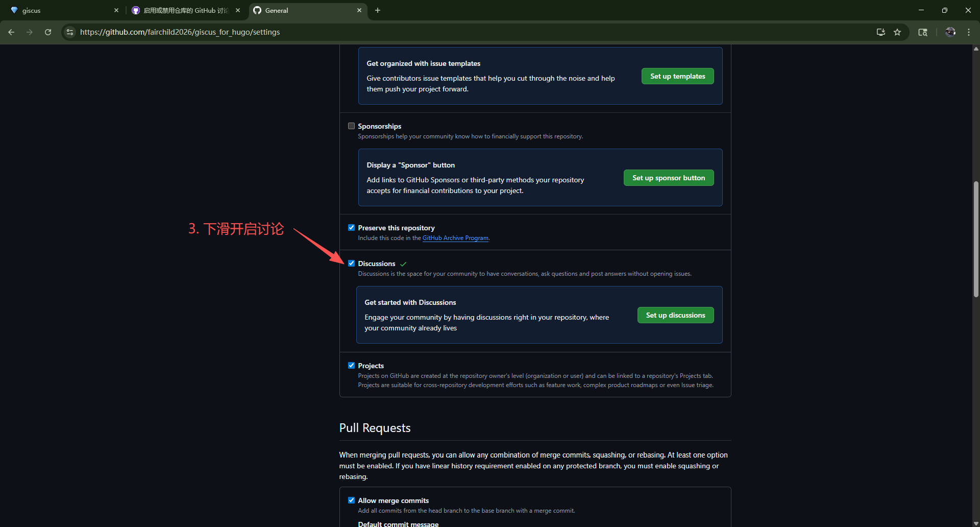Click Set up sponsor button
Image resolution: width=980 pixels, height=527 pixels.
668,178
